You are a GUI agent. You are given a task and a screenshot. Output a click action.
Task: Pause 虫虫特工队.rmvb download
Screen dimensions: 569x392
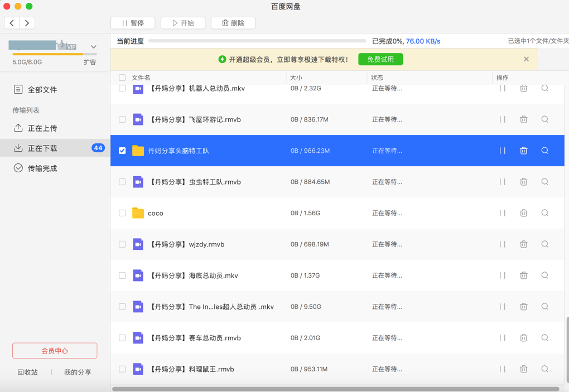[502, 182]
